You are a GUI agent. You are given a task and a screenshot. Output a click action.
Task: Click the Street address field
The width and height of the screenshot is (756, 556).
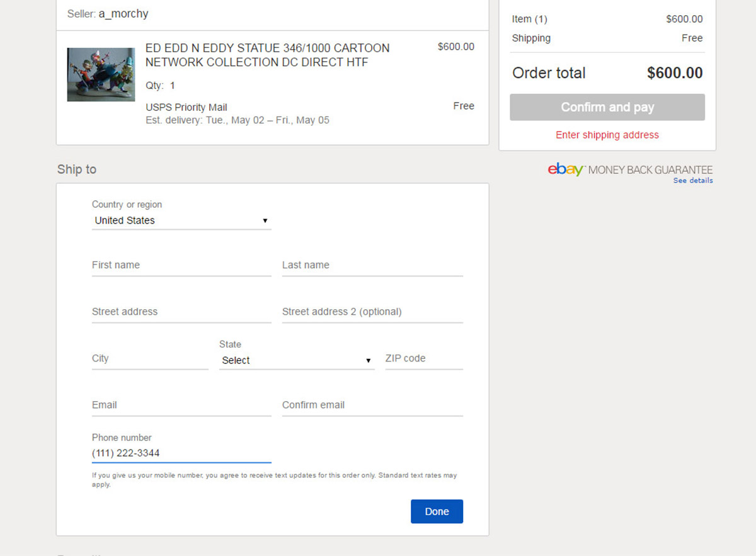tap(181, 312)
